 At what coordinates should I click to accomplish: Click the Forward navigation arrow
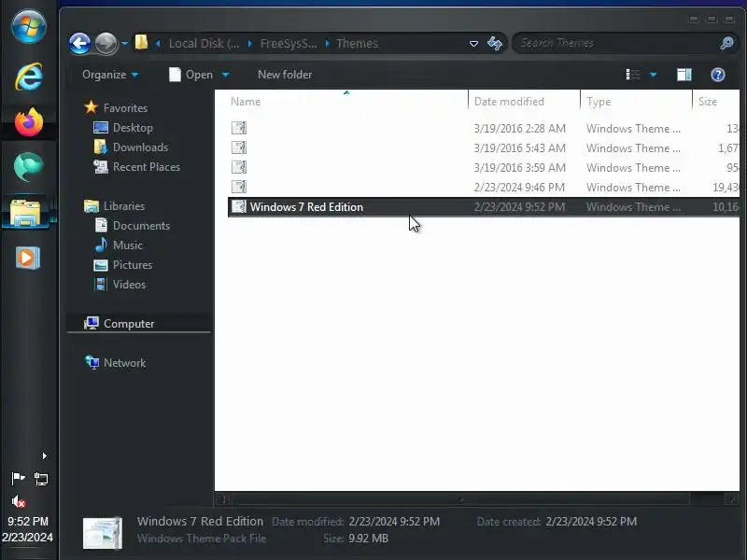click(106, 43)
